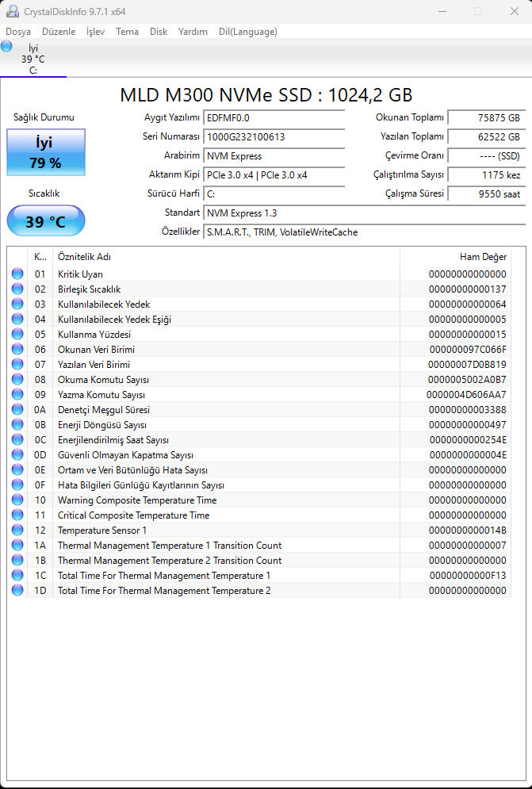Viewport: 532px width, 789px height.
Task: Click the Yazılan Toplamı value 62522 GB
Action: 486,137
